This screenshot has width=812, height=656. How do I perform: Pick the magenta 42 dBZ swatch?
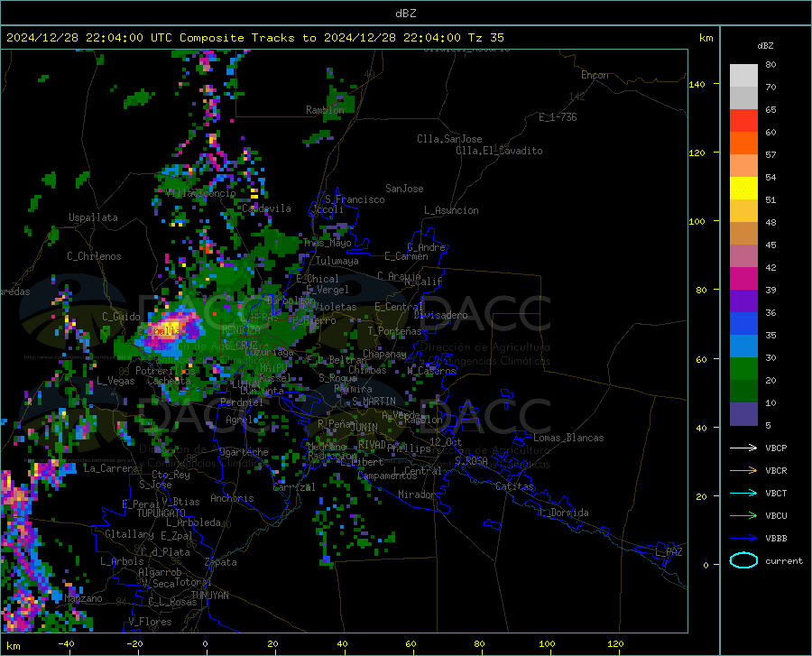[743, 279]
